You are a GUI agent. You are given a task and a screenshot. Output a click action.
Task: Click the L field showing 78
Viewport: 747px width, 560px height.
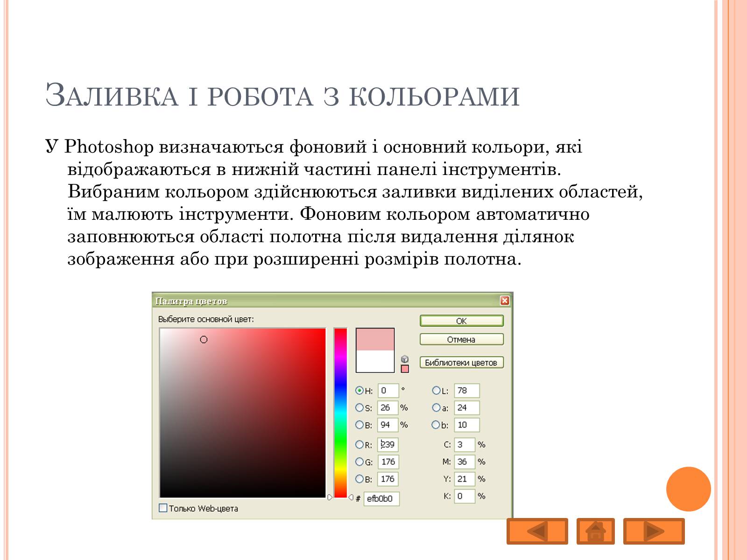[467, 391]
